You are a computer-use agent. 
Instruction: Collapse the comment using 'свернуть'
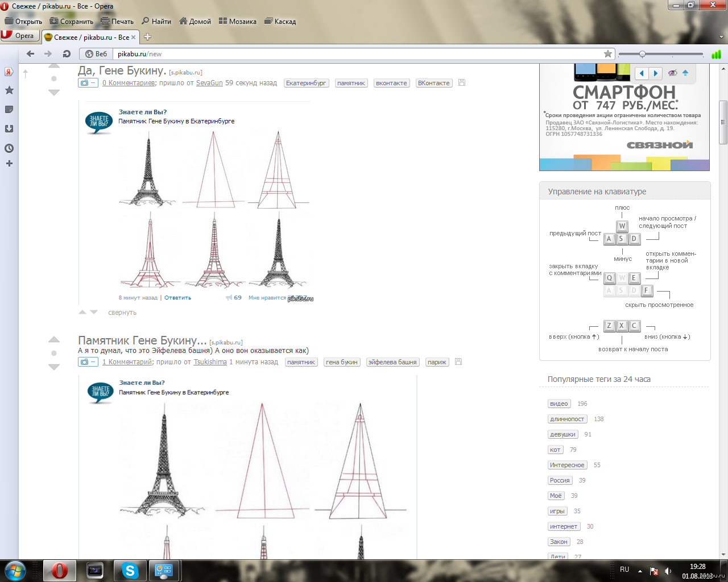click(x=122, y=313)
